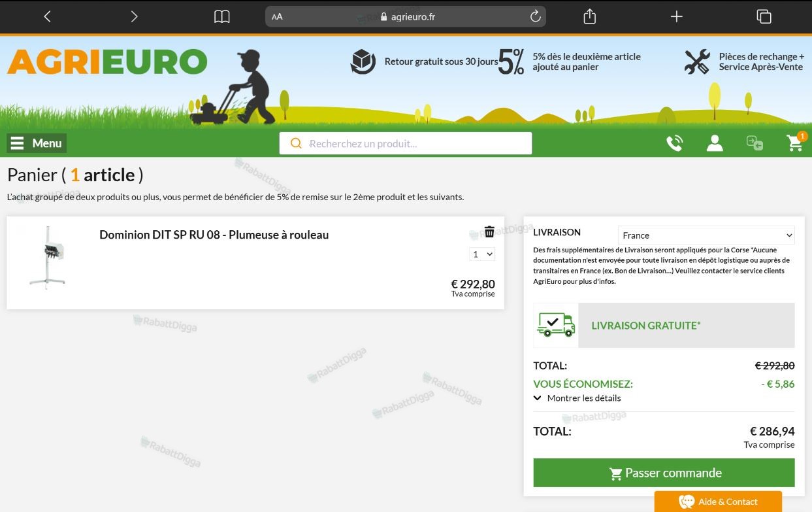
Task: Open Safari bookmarks book icon
Action: pos(222,16)
